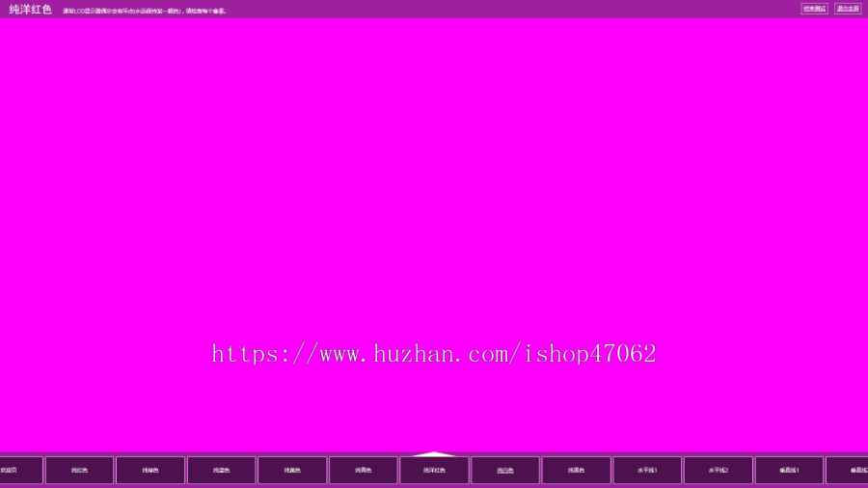Switch to the 纯白色 test tab

(x=505, y=471)
